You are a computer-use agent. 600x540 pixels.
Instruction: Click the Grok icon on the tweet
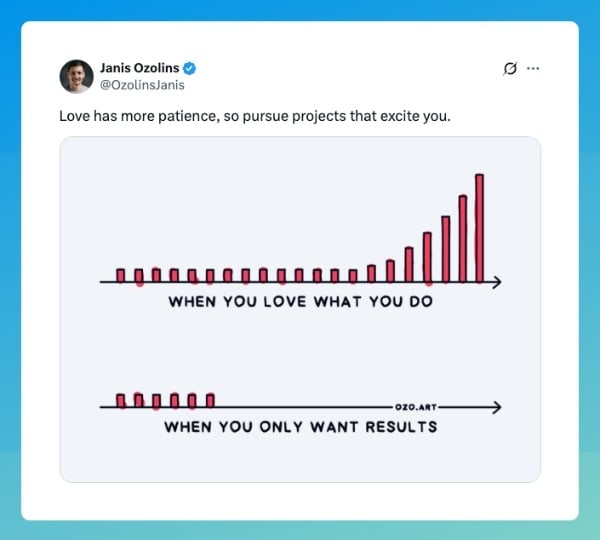pos(510,69)
